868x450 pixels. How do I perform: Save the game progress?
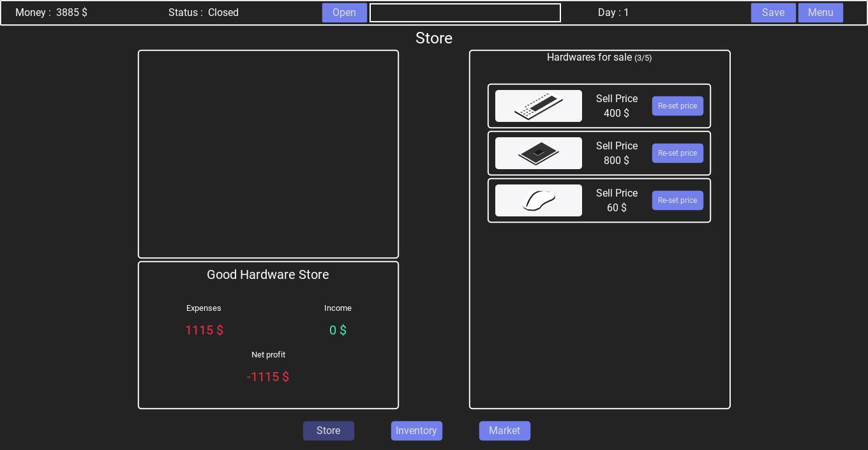(x=773, y=13)
